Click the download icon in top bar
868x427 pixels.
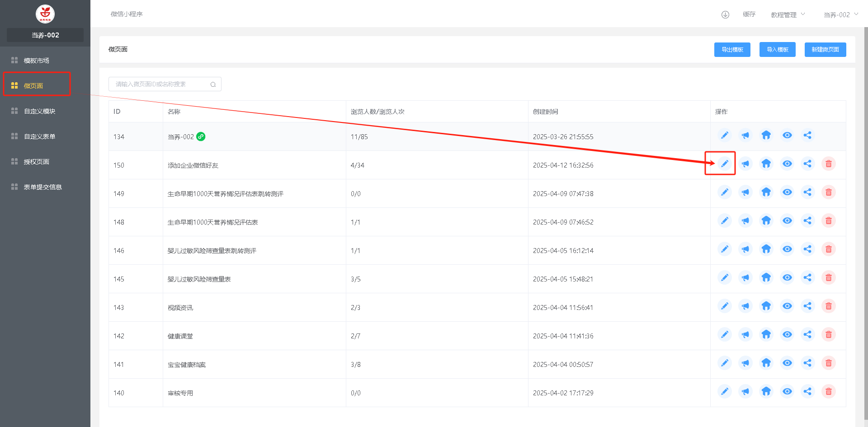pos(725,14)
